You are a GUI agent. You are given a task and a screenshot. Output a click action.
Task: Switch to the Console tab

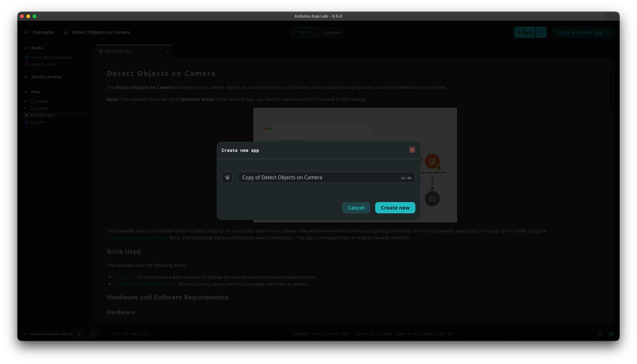point(332,33)
